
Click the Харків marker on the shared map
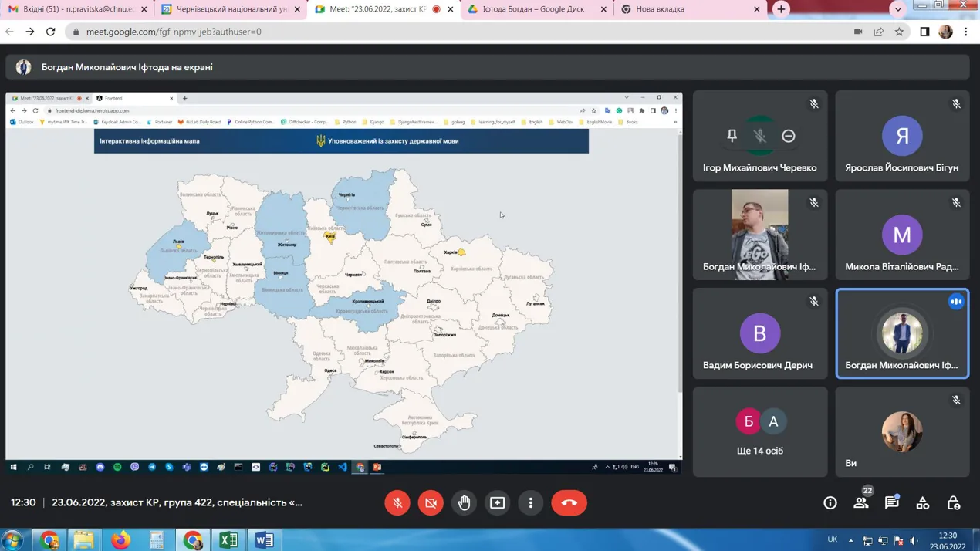[461, 252]
